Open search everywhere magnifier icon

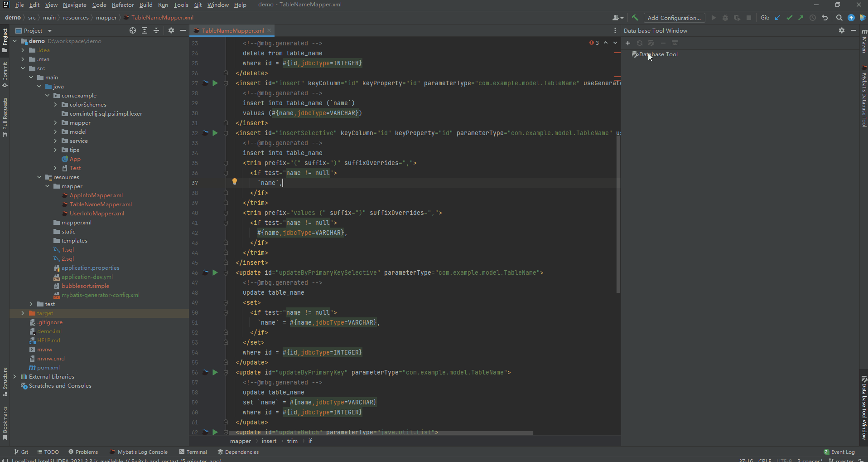pyautogui.click(x=839, y=18)
